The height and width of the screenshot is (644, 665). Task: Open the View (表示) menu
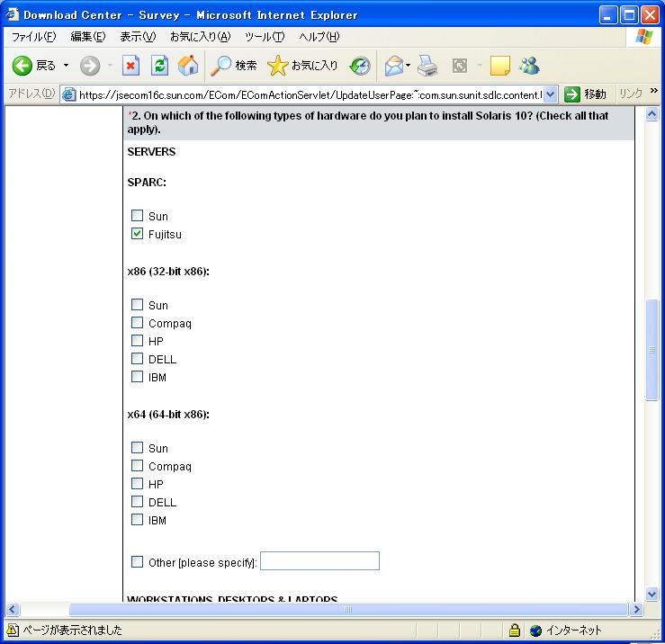(138, 37)
